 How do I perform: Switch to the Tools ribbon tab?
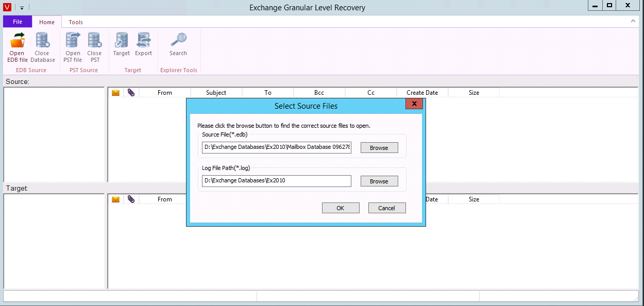point(76,22)
